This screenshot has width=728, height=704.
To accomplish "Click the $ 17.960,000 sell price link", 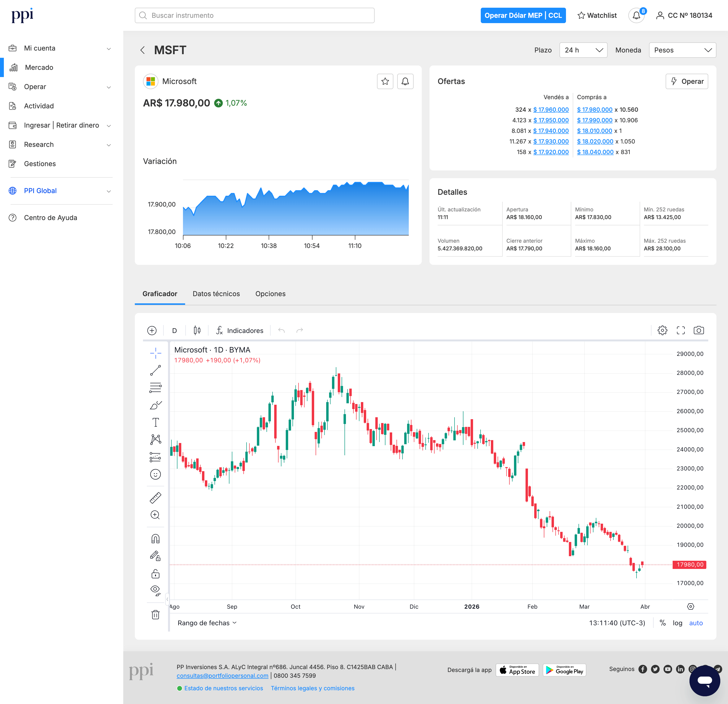I will pyautogui.click(x=551, y=110).
